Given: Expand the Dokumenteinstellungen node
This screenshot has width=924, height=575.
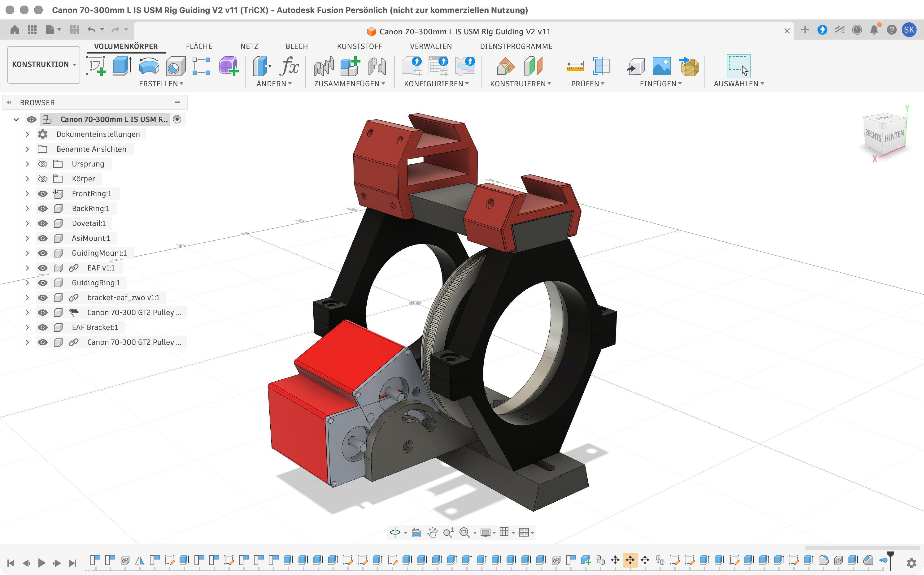Looking at the screenshot, I should [27, 134].
